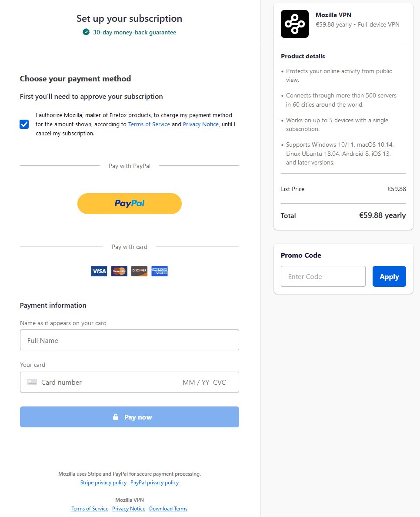This screenshot has height=517, width=420.
Task: Apply the promo code
Action: pos(389,276)
